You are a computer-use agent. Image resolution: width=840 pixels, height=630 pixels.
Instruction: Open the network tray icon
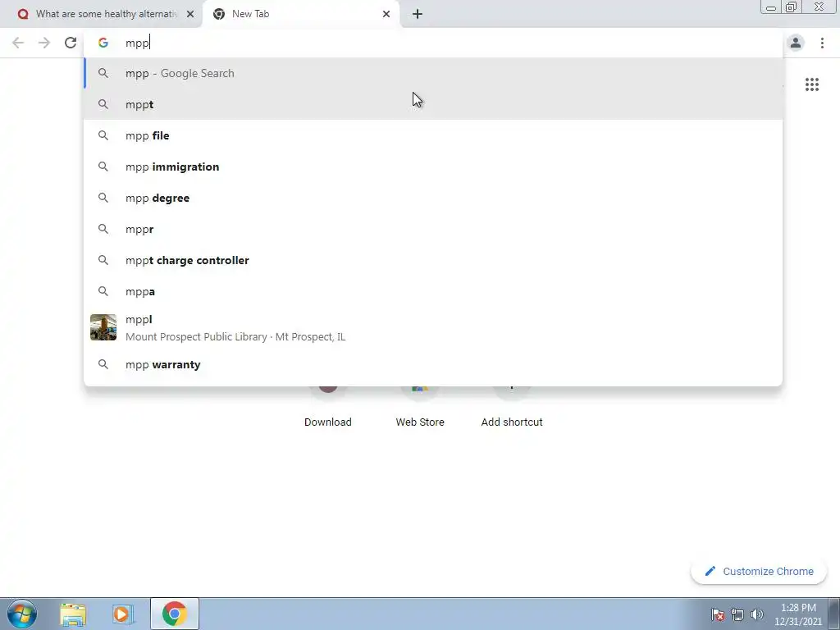737,614
